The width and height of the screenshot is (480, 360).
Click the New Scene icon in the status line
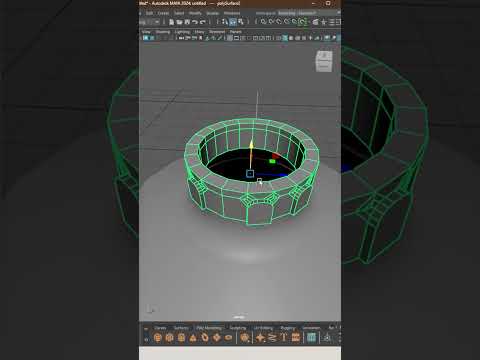pos(171,22)
